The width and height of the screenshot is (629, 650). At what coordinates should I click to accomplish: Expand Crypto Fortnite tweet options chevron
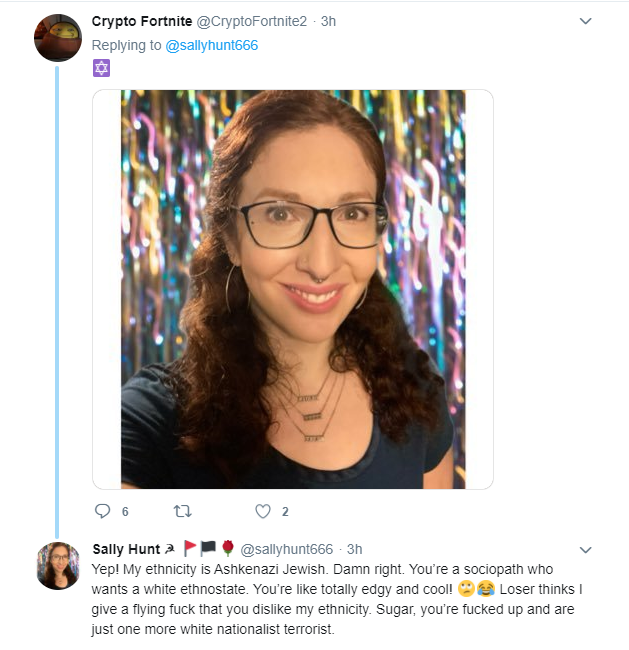[585, 21]
